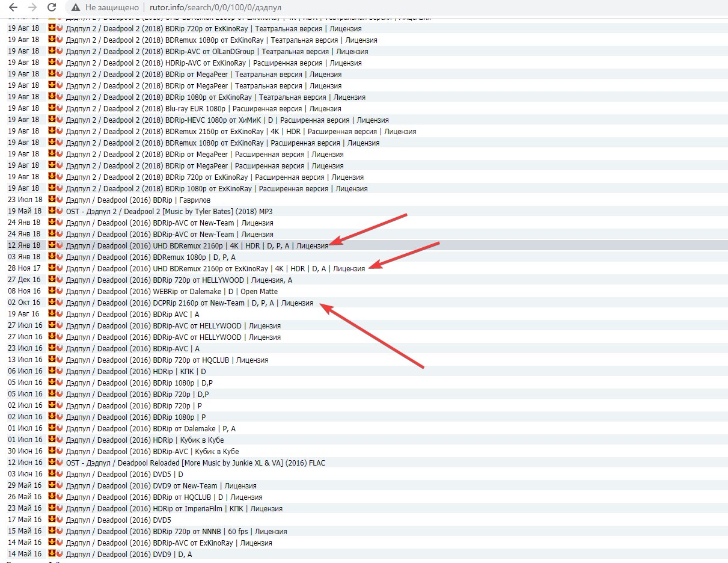
Task: Download torrent for HDRip КПК D release
Action: click(x=52, y=371)
